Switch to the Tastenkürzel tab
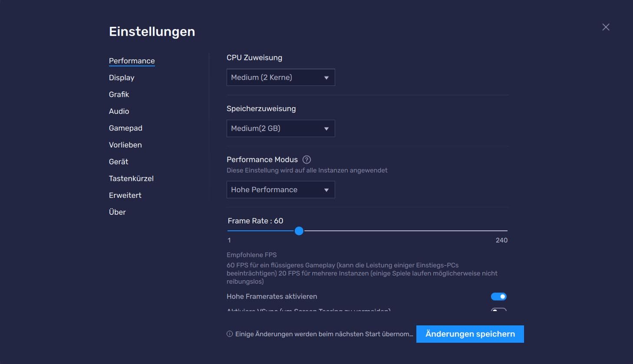 [131, 178]
